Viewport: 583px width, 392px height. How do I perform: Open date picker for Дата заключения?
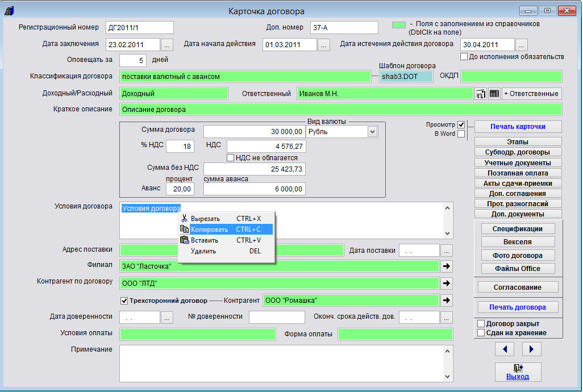166,44
